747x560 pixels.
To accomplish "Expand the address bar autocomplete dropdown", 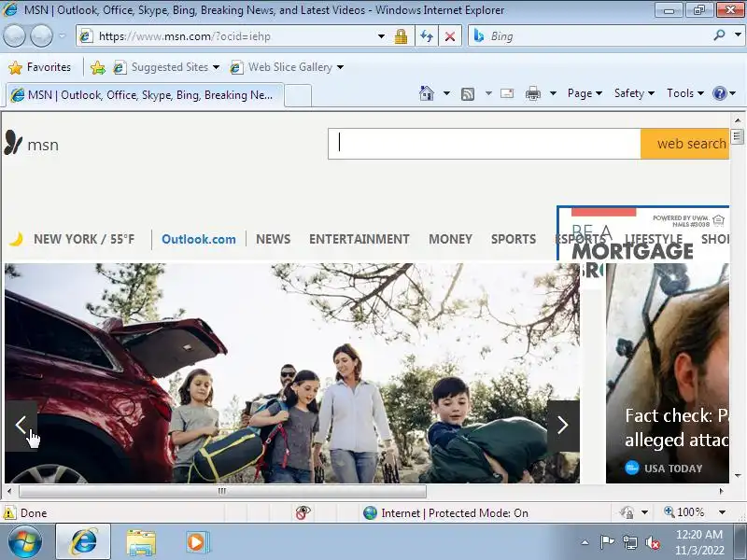I will click(x=381, y=36).
